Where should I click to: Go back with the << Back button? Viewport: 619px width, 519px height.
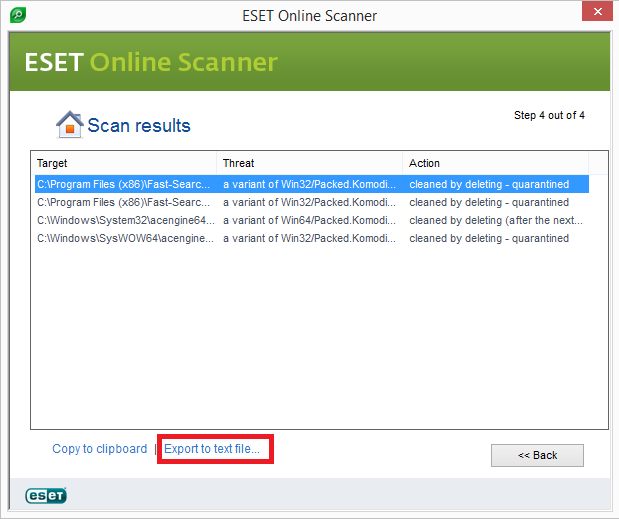tap(537, 455)
